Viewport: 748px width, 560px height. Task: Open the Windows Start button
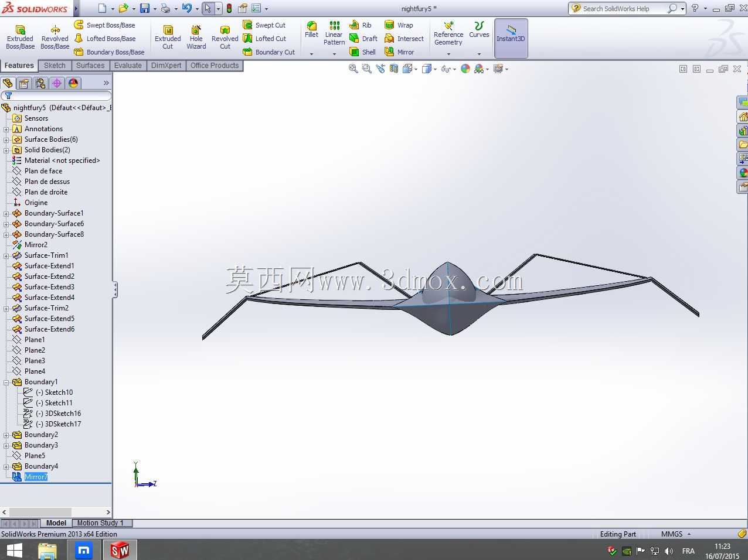(14, 550)
